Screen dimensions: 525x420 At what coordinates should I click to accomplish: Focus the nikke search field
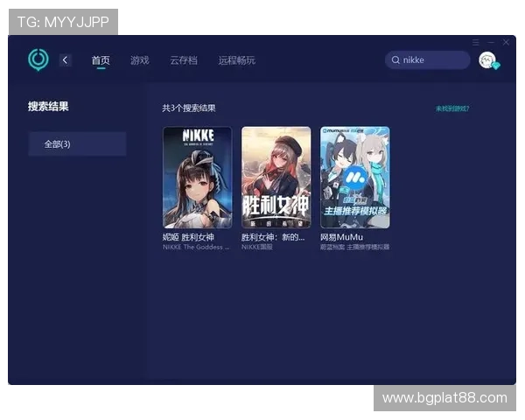[x=428, y=60]
